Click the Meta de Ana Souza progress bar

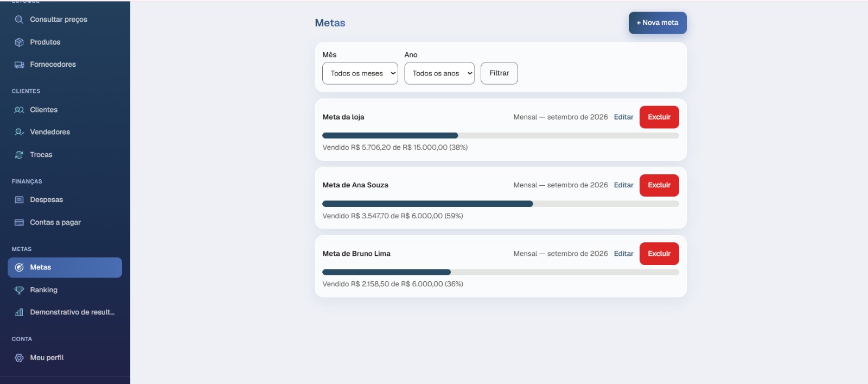(501, 204)
